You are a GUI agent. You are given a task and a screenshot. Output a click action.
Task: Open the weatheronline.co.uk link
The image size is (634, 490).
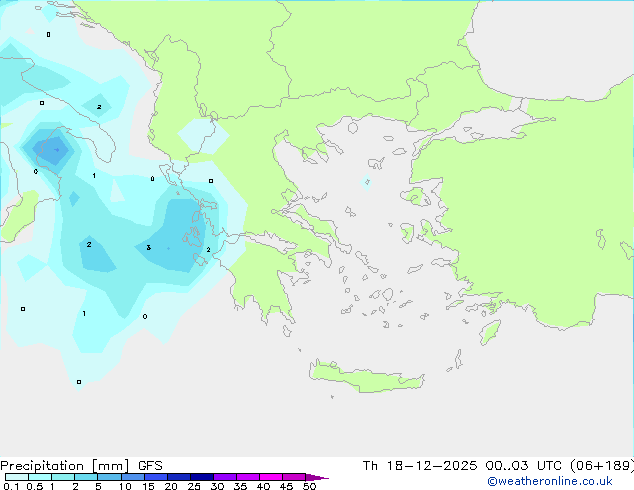coord(549,481)
